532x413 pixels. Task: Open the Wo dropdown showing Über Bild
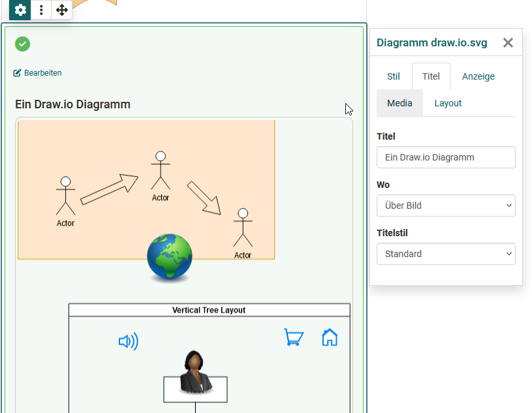(x=446, y=206)
